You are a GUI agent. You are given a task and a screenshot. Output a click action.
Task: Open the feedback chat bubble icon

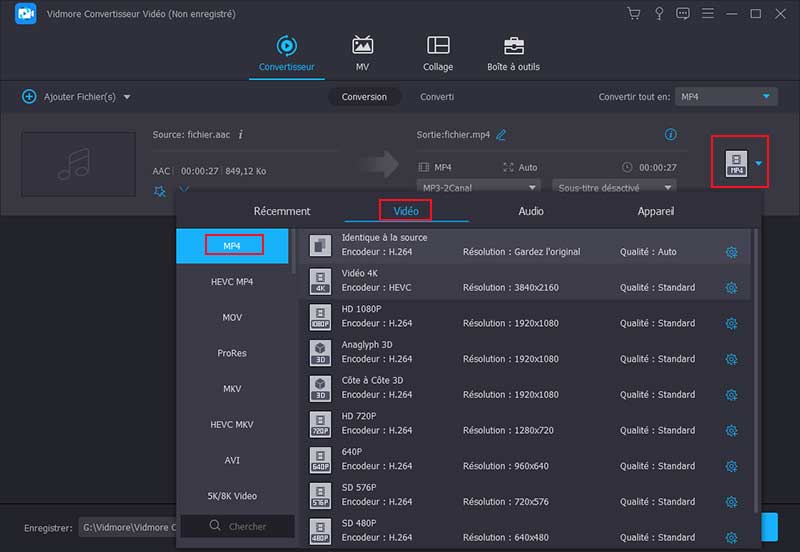(683, 14)
